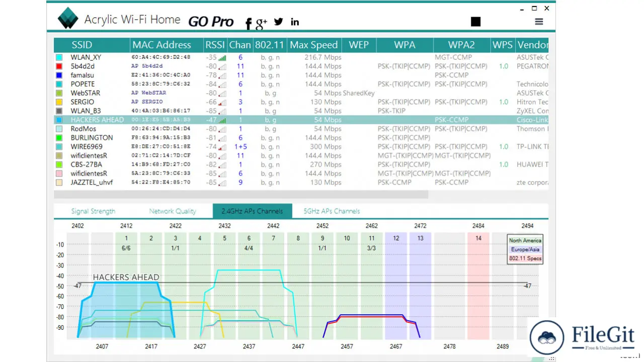Select the 2.4GHz APs Channels tab
The height and width of the screenshot is (362, 644).
tap(252, 211)
